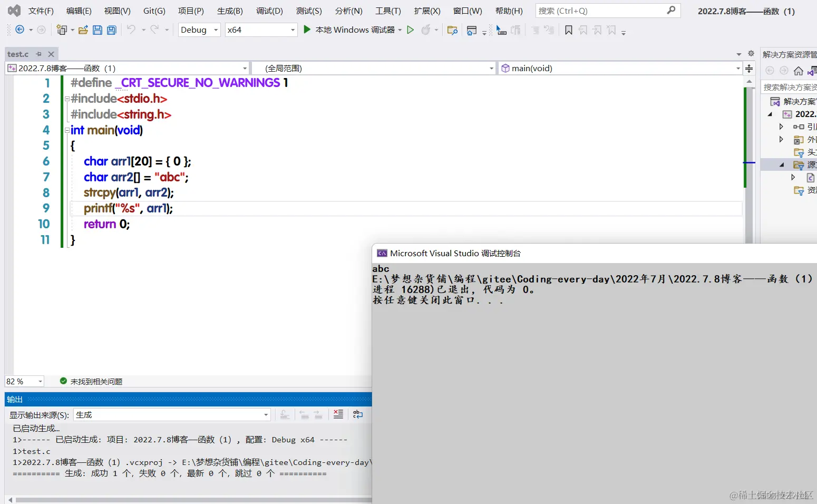Click the search box 搜索 (Ctrl+Q)
This screenshot has width=817, height=504.
click(608, 11)
